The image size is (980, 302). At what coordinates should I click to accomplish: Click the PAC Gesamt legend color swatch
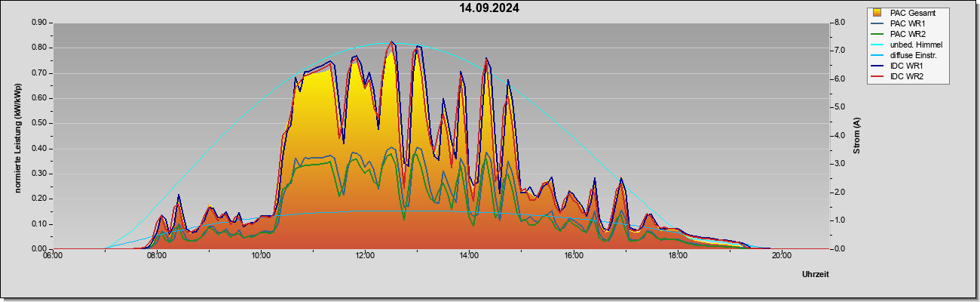878,13
